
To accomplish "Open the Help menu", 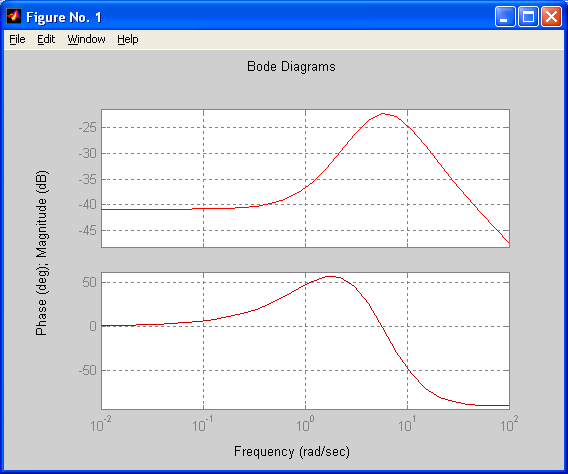I will coord(128,39).
